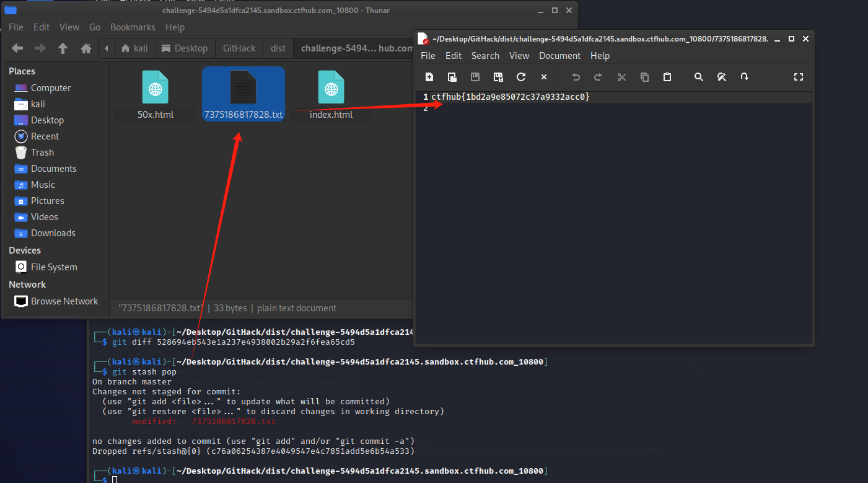Open Thunar Bookmarks menu
The width and height of the screenshot is (868, 483).
click(x=133, y=27)
